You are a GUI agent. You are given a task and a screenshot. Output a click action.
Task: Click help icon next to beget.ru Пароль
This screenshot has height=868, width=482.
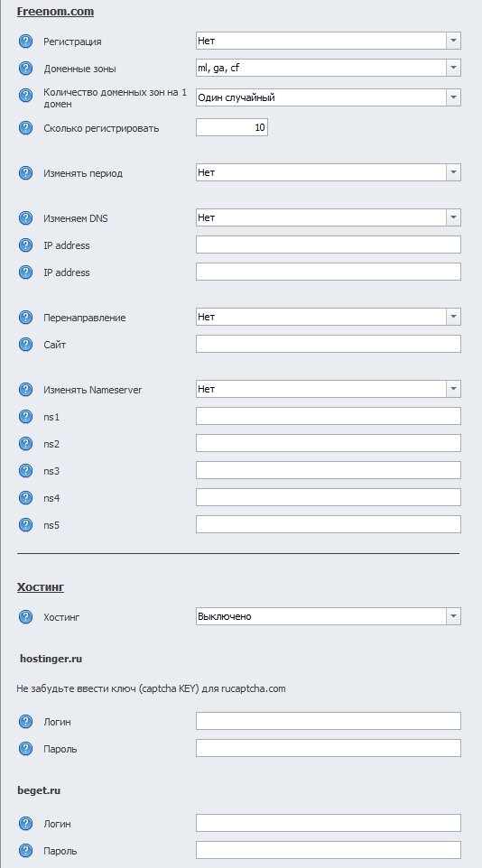click(x=25, y=850)
